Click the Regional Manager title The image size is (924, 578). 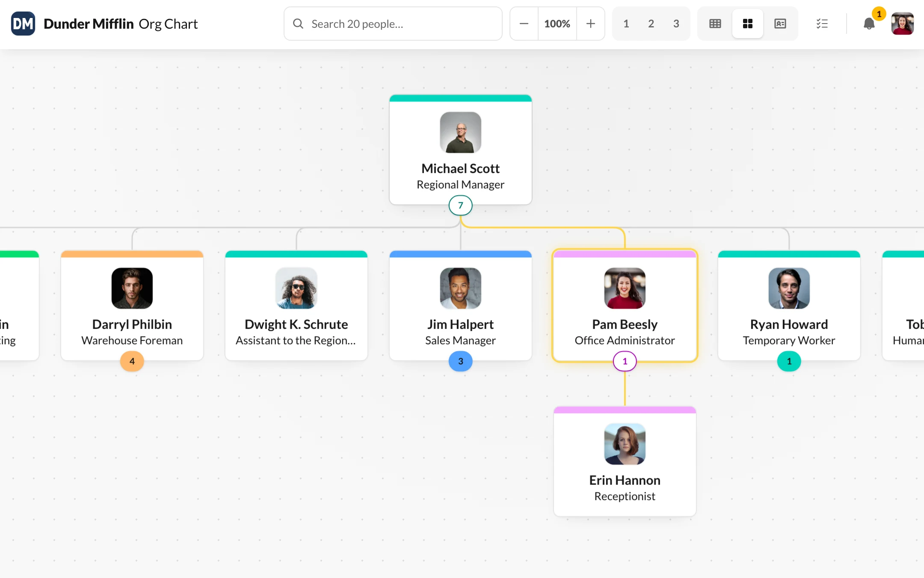[x=461, y=185]
